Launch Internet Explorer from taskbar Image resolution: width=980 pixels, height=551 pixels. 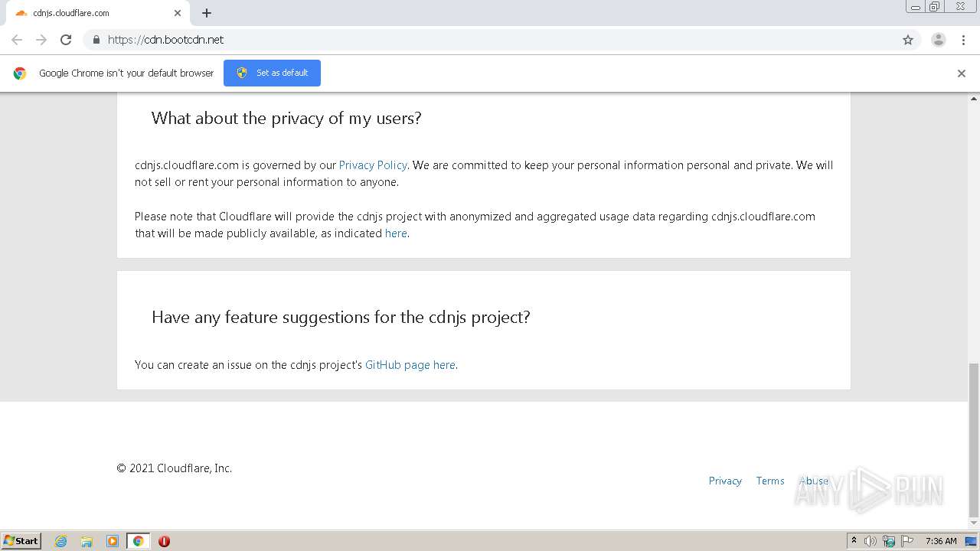(x=61, y=541)
